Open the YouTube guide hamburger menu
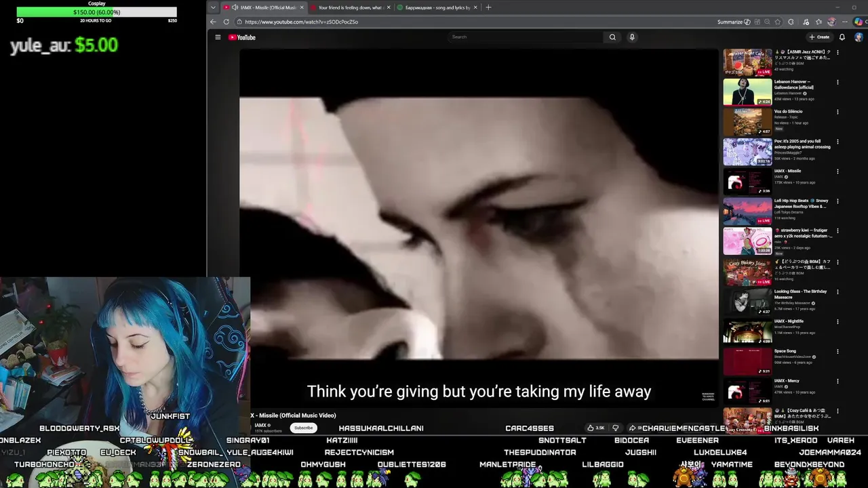The width and height of the screenshot is (868, 488). tap(218, 37)
